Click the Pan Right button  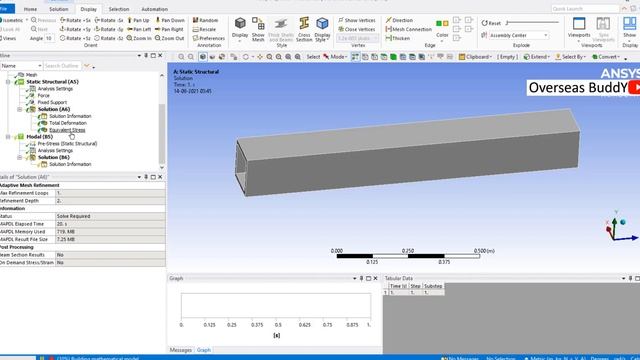[x=169, y=29]
